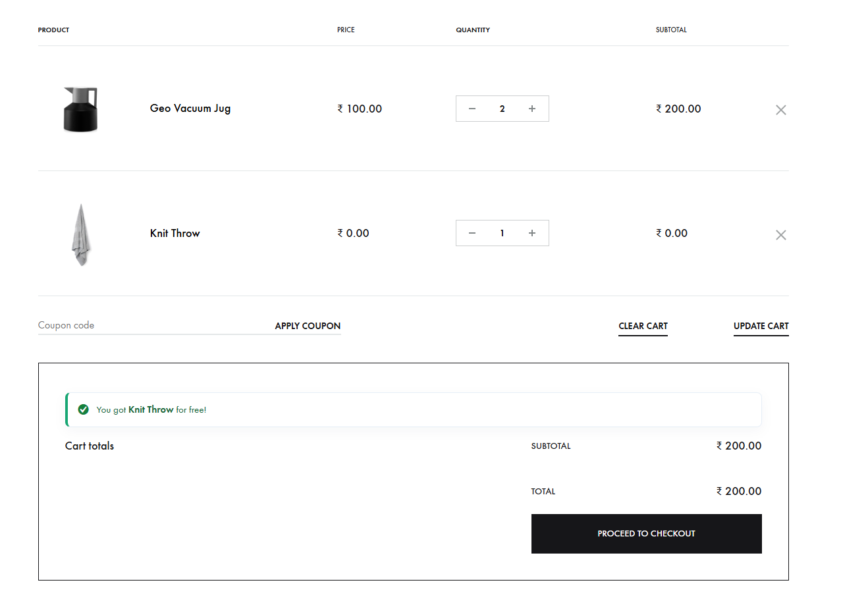Screen dimensions: 868x597
Task: Apply the entered coupon code
Action: (x=307, y=325)
